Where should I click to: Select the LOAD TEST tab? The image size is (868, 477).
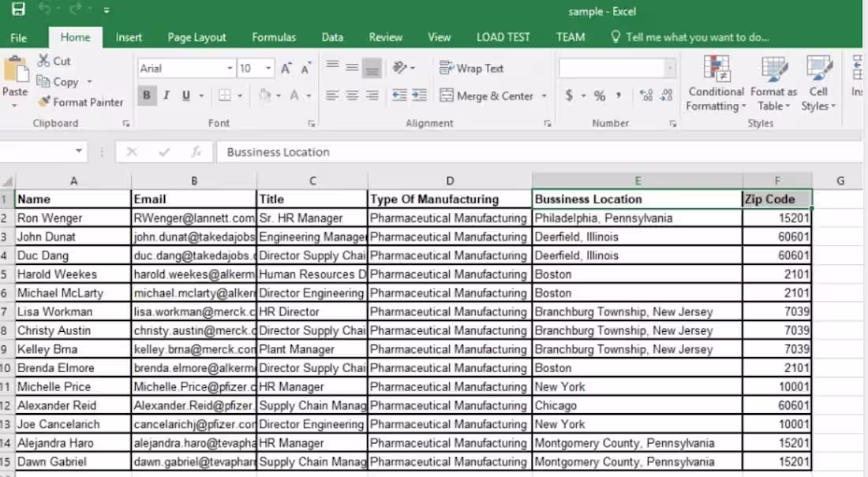503,37
